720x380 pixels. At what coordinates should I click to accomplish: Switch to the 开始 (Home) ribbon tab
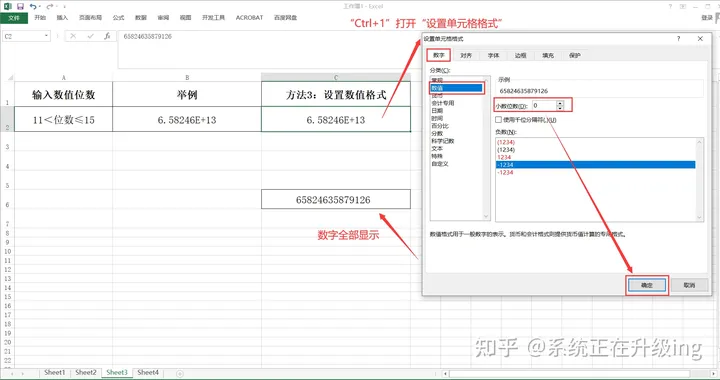click(40, 17)
